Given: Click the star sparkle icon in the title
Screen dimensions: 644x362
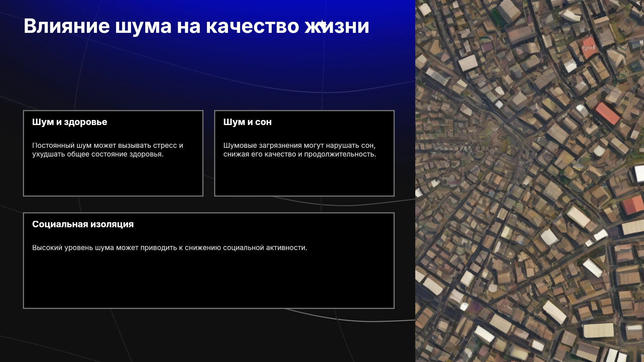Looking at the screenshot, I should point(322,25).
